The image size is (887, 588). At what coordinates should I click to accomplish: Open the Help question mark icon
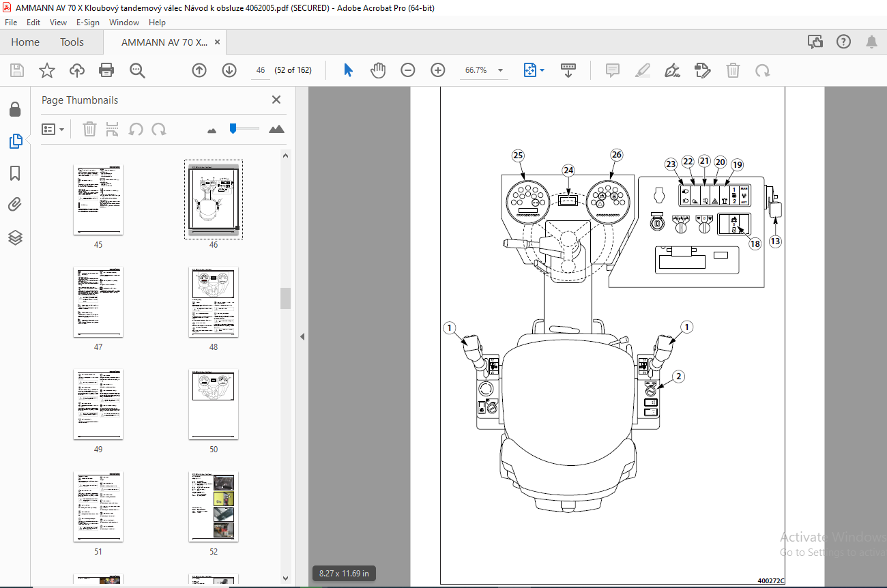coord(844,42)
